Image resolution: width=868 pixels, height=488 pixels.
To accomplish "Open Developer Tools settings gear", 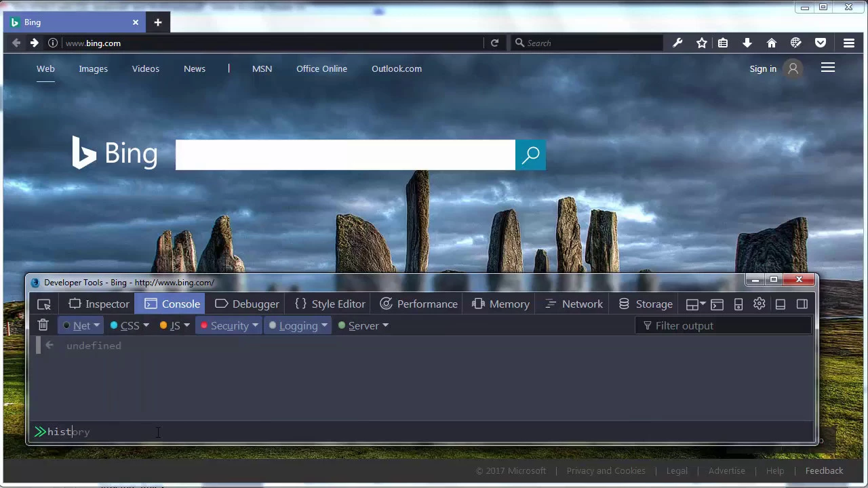I will (759, 304).
